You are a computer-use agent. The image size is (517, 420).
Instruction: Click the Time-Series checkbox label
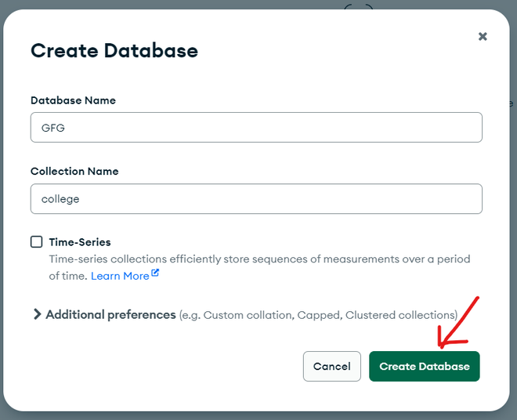click(x=80, y=242)
